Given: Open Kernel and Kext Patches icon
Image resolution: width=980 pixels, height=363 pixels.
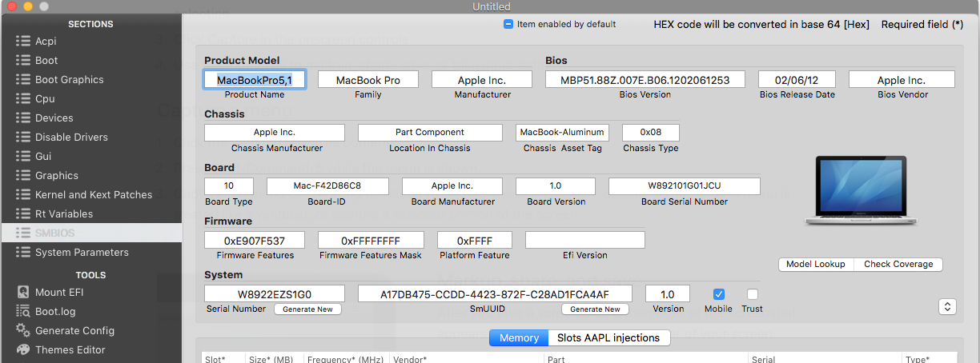Looking at the screenshot, I should pyautogui.click(x=23, y=194).
